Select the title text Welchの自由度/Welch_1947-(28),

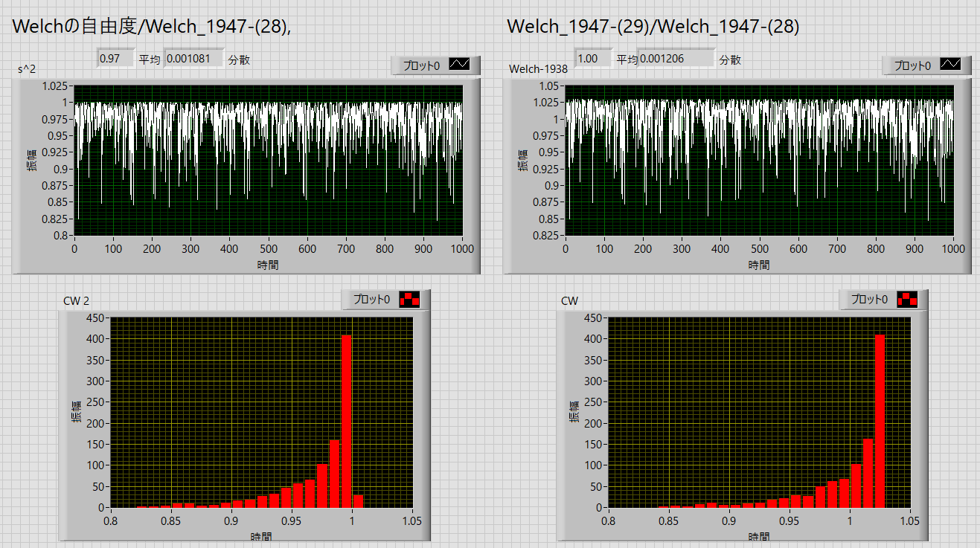tap(151, 26)
